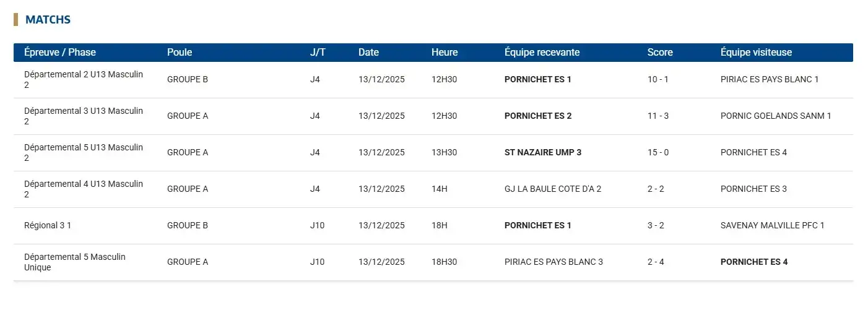Click the Équipe visiteuse column header
868x310 pixels.
756,53
